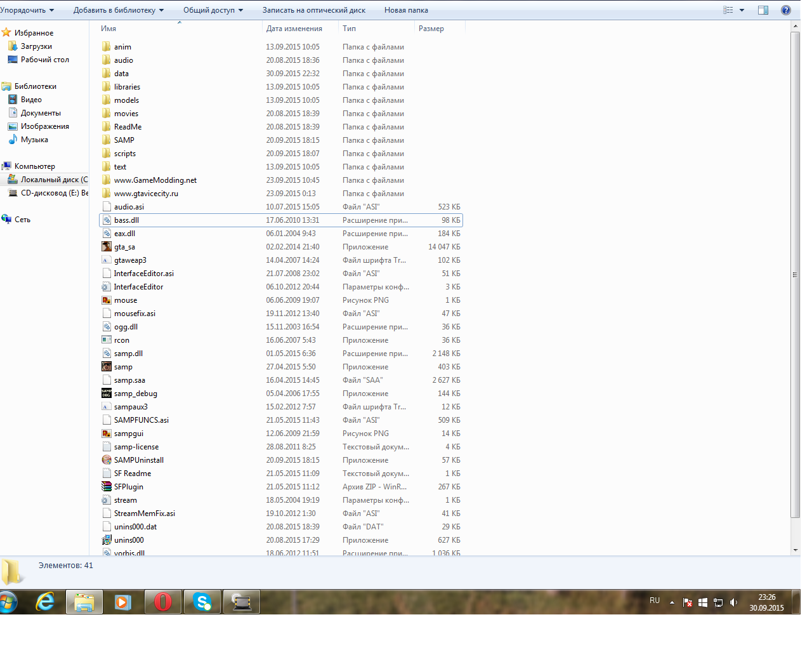Click the rcon application icon
The height and width of the screenshot is (650, 812).
[x=107, y=340]
